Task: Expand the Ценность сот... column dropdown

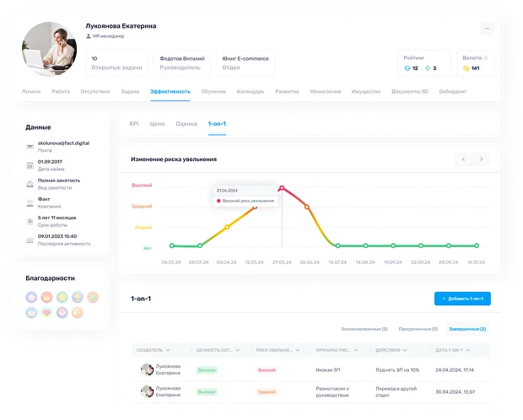Action: point(238,350)
